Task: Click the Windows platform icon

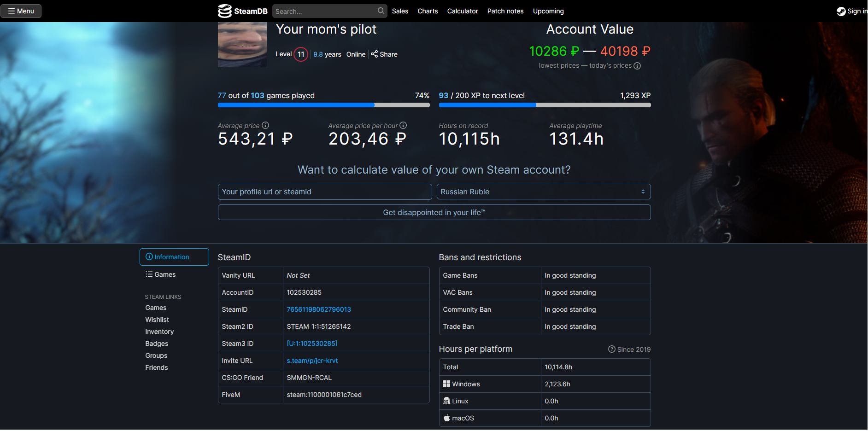Action: click(x=446, y=384)
